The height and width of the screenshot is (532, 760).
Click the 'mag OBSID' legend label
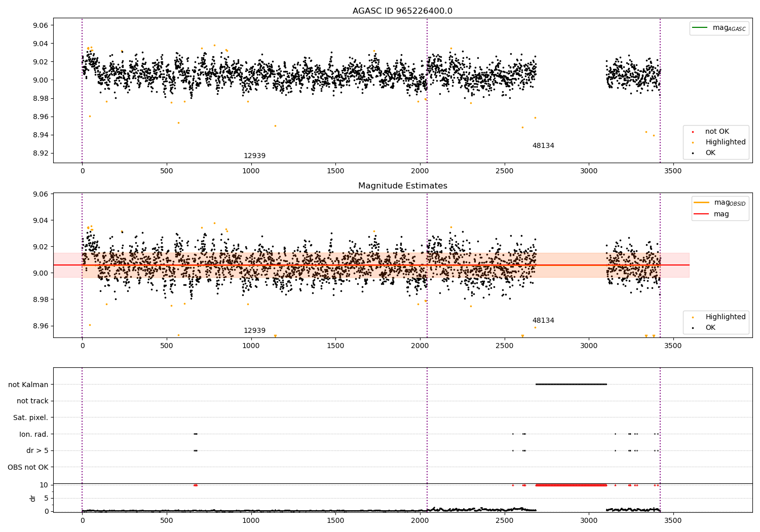(x=730, y=203)
